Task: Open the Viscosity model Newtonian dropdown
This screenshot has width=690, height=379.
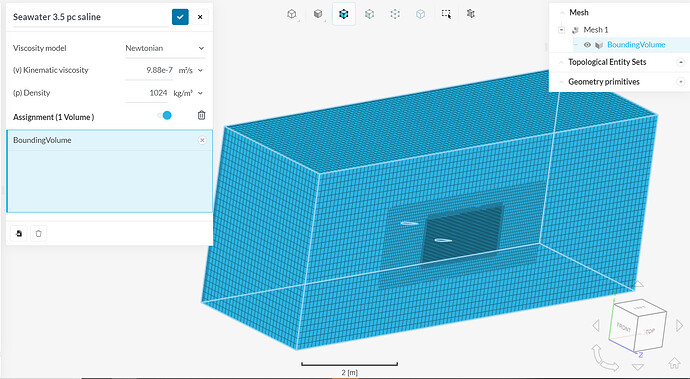Action: (165, 48)
